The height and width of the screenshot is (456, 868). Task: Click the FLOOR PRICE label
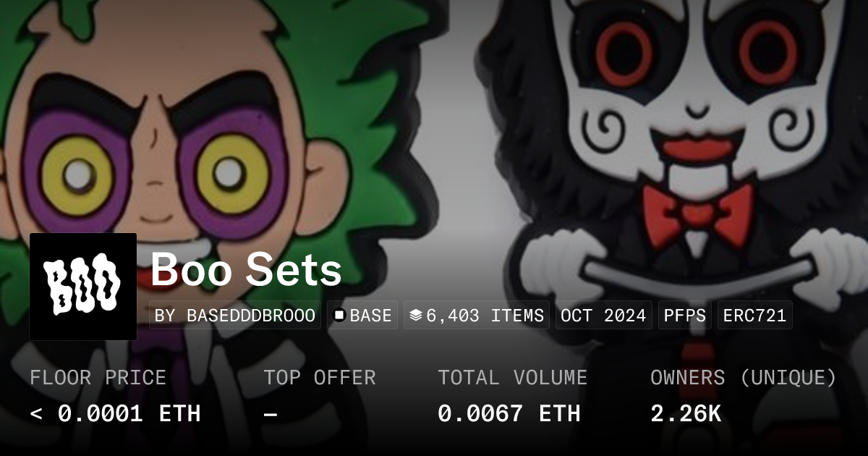pos(98,378)
